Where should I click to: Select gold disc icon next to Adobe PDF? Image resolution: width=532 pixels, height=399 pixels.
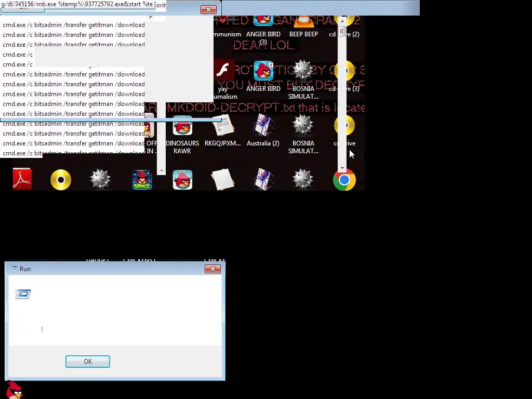(x=61, y=179)
